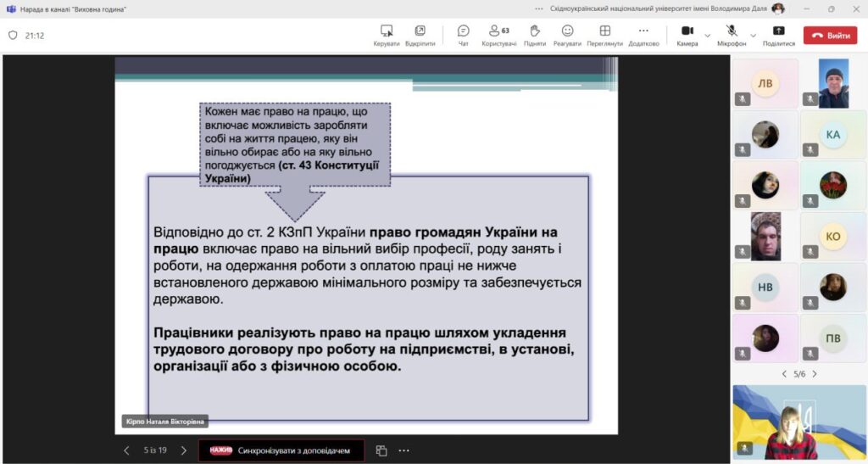
Task: Toggle the Камера (camera) on
Action: click(687, 35)
